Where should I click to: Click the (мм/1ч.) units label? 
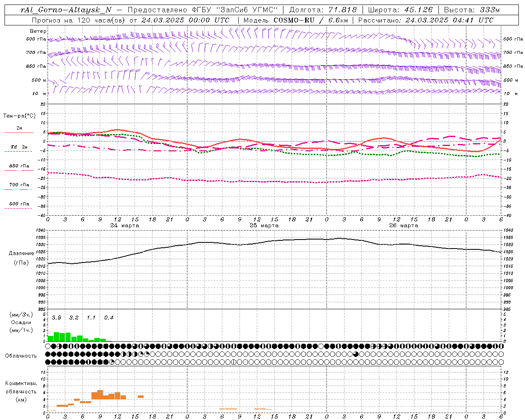pyautogui.click(x=21, y=330)
